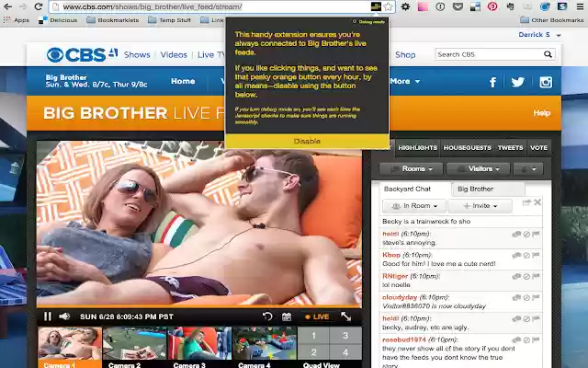Save the page with the Pocket extension icon

[x=458, y=6]
